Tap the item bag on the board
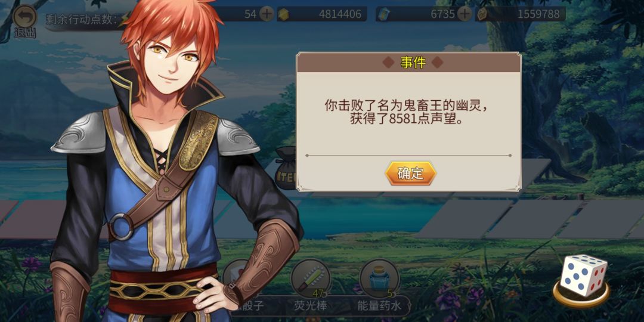 [x=286, y=168]
